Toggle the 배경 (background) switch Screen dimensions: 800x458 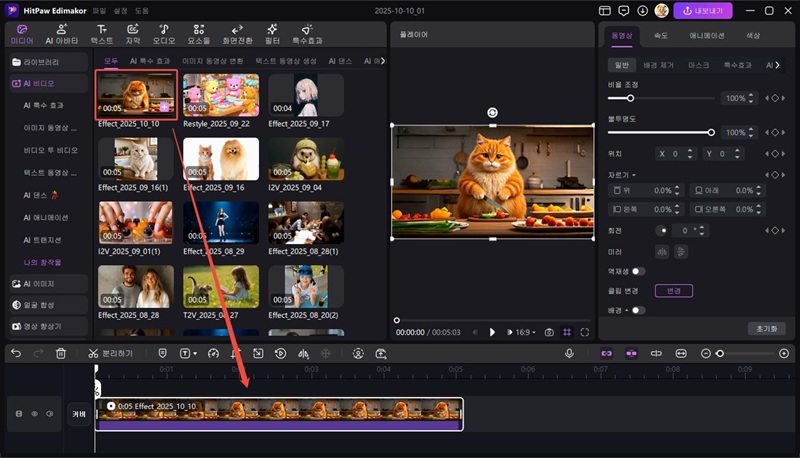click(x=637, y=310)
